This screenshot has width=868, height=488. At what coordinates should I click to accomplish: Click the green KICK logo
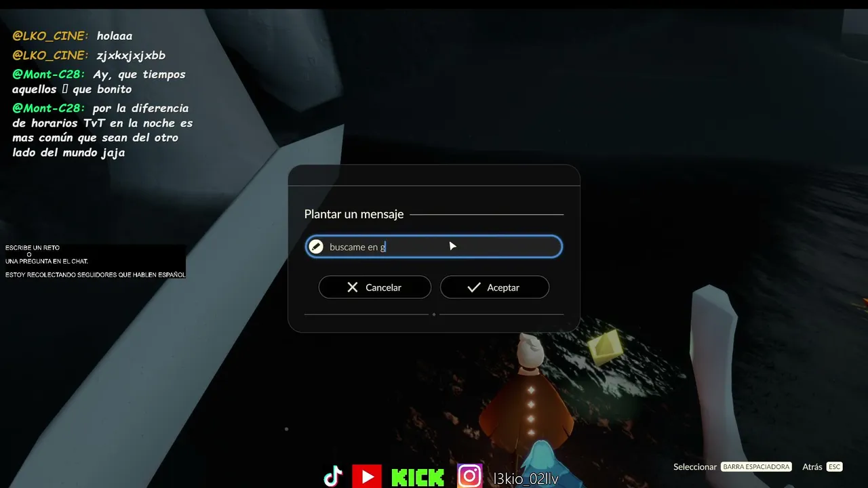(x=418, y=477)
